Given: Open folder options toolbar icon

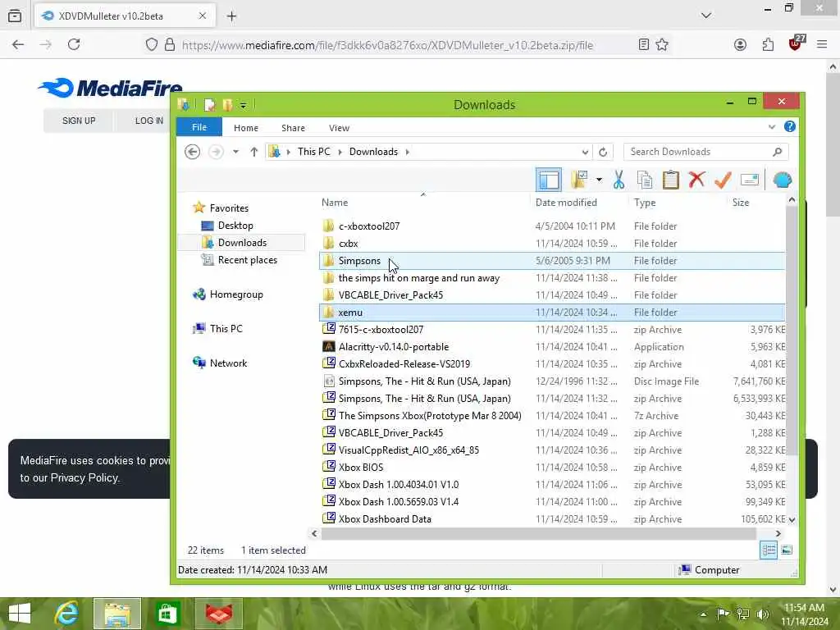Looking at the screenshot, I should (580, 180).
